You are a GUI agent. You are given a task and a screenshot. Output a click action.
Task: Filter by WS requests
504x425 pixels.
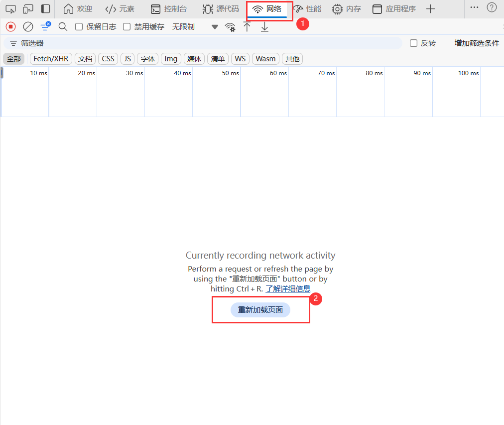(240, 59)
